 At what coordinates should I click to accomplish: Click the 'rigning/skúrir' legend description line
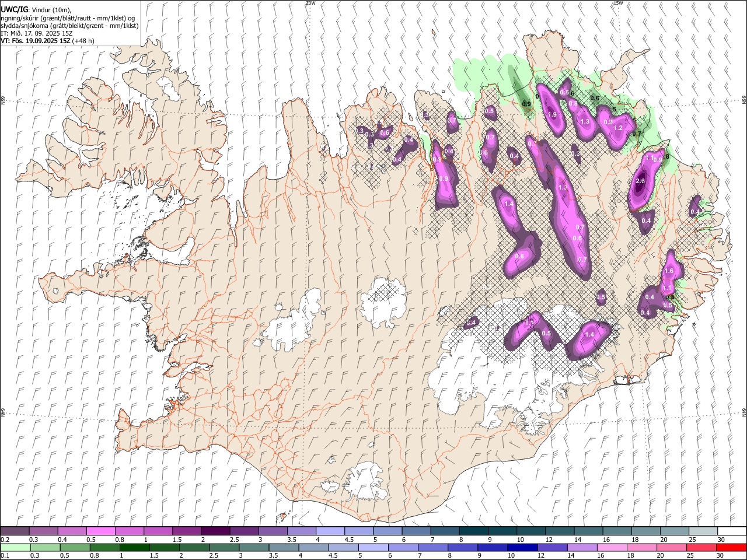[x=68, y=17]
